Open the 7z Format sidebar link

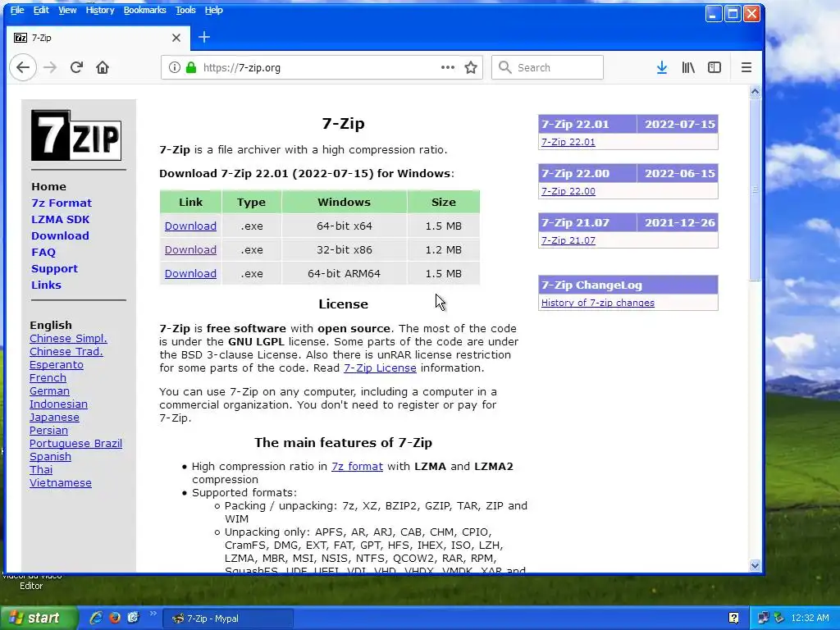[61, 203]
